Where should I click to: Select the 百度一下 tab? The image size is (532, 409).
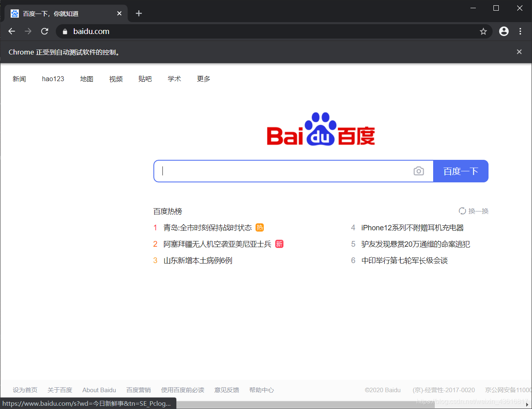(x=66, y=14)
